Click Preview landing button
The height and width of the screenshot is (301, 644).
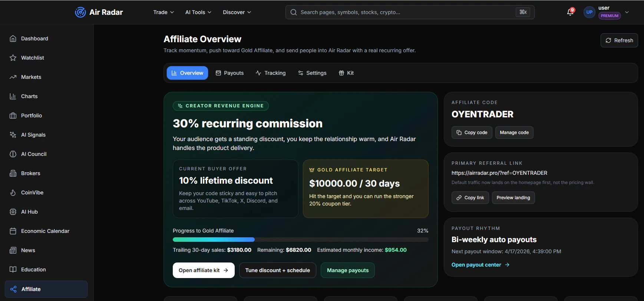coord(513,198)
